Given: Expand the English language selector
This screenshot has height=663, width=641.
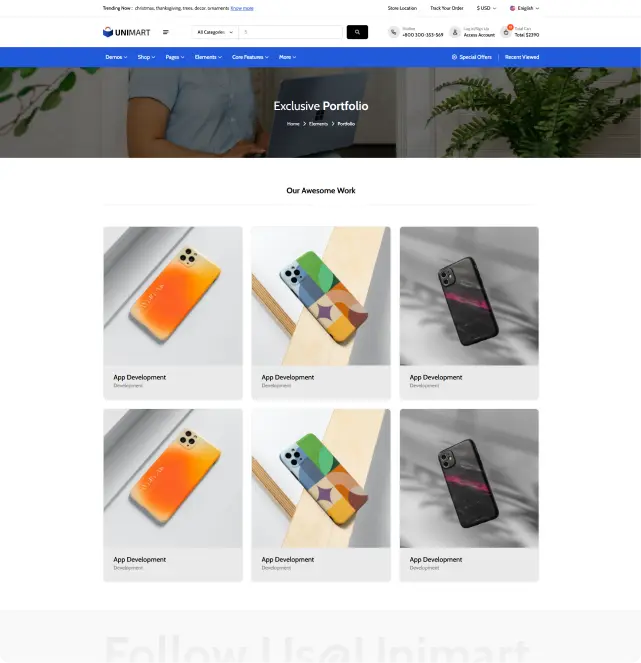Looking at the screenshot, I should pyautogui.click(x=524, y=8).
